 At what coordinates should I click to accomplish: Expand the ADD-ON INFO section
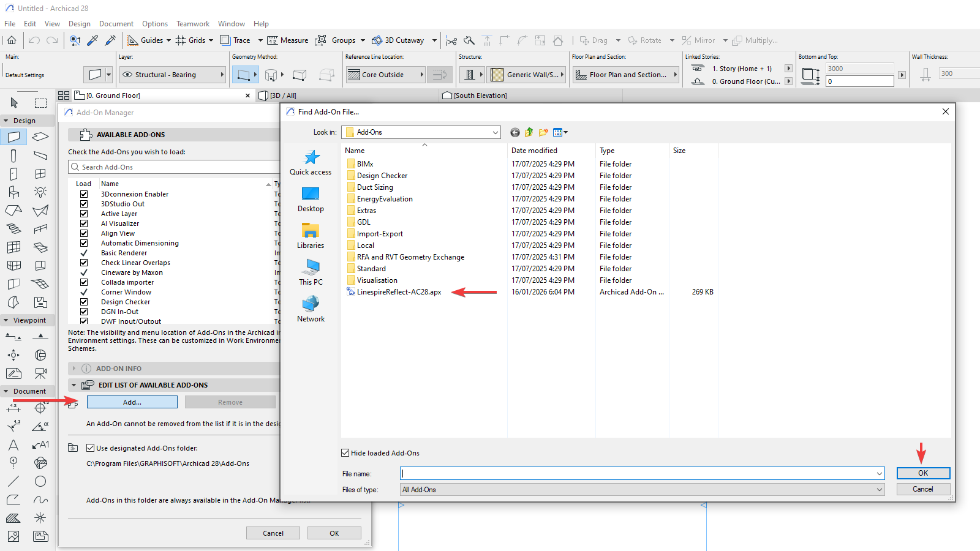75,369
